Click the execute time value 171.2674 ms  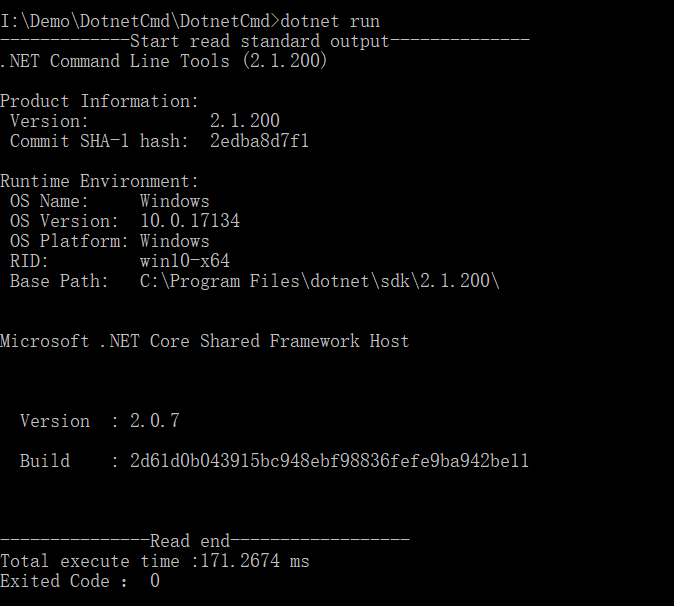pyautogui.click(x=255, y=561)
